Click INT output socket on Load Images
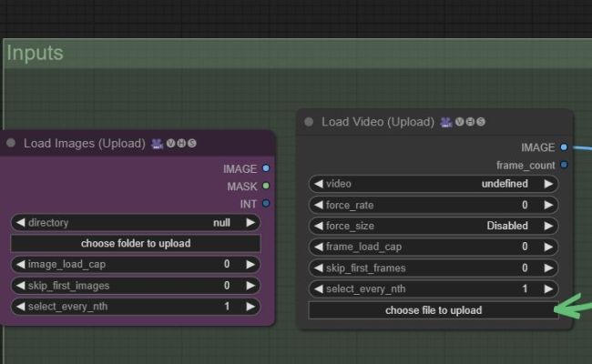This screenshot has width=592, height=364. [x=266, y=203]
